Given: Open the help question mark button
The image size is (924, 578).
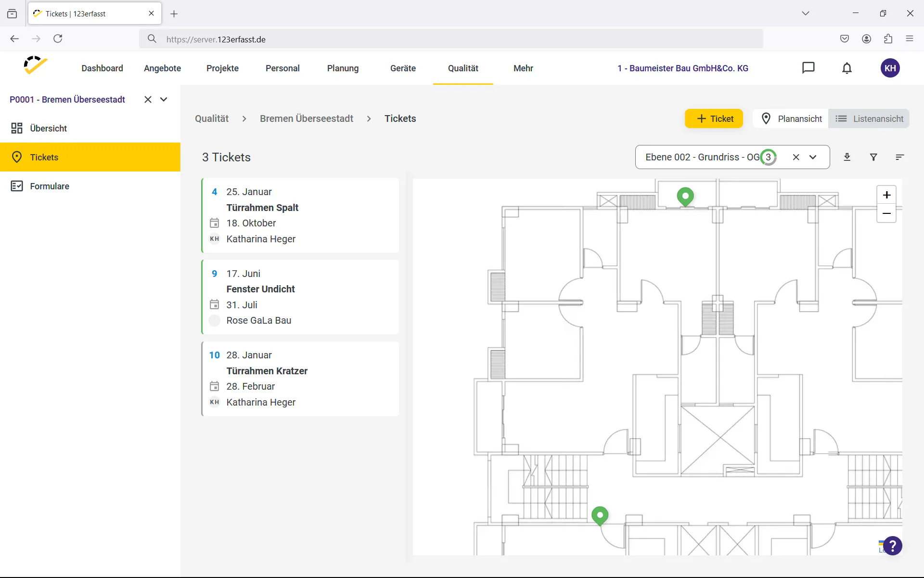Looking at the screenshot, I should [x=893, y=546].
